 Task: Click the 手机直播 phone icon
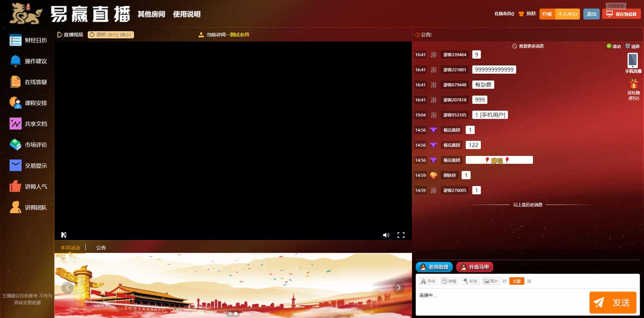click(x=633, y=61)
